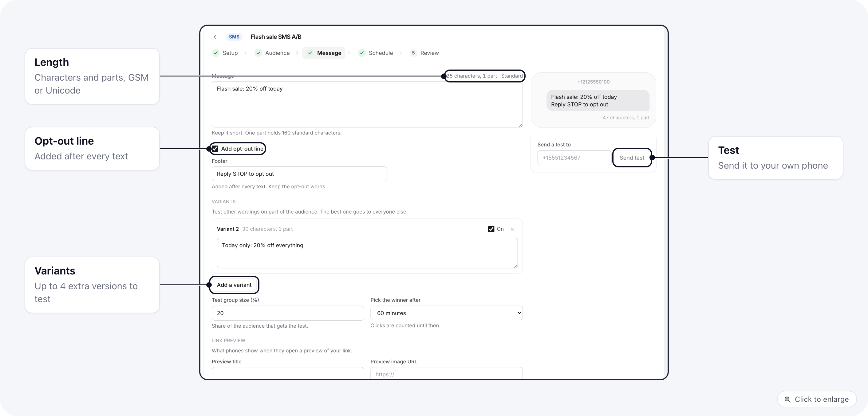
Task: Click into the Message text area
Action: tap(367, 104)
